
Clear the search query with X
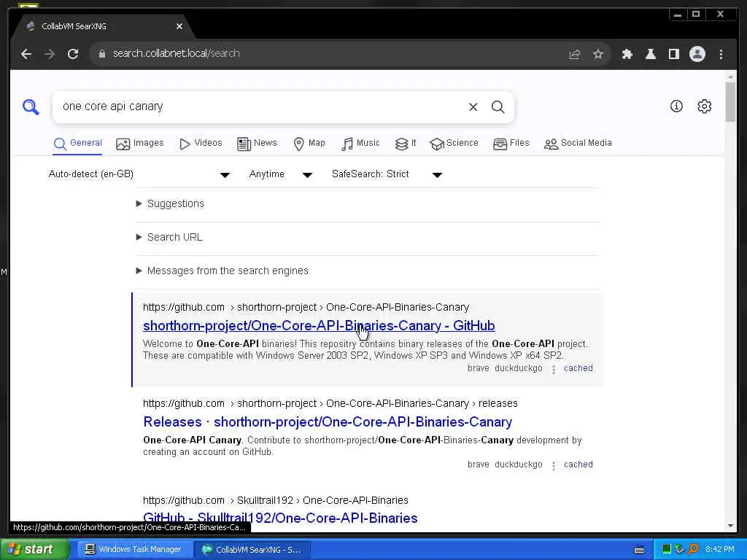point(473,106)
